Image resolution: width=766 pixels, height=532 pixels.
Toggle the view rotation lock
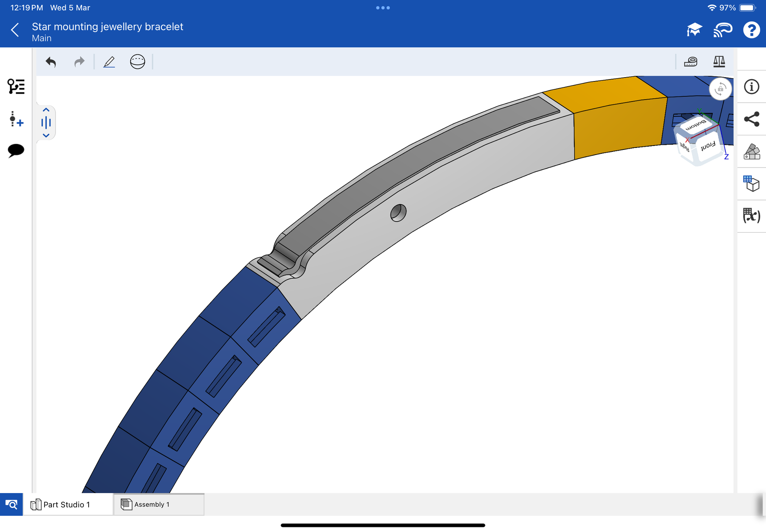(720, 89)
